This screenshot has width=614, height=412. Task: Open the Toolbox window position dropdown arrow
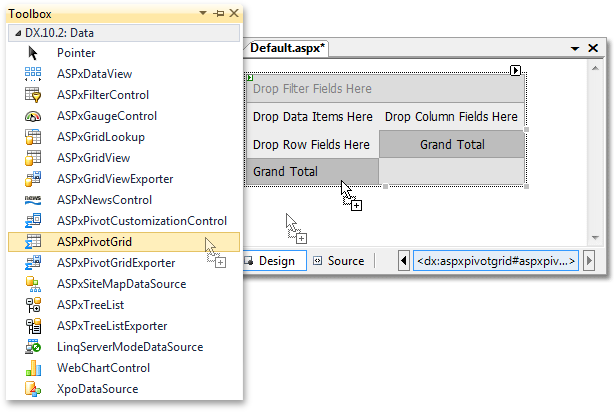tap(203, 13)
